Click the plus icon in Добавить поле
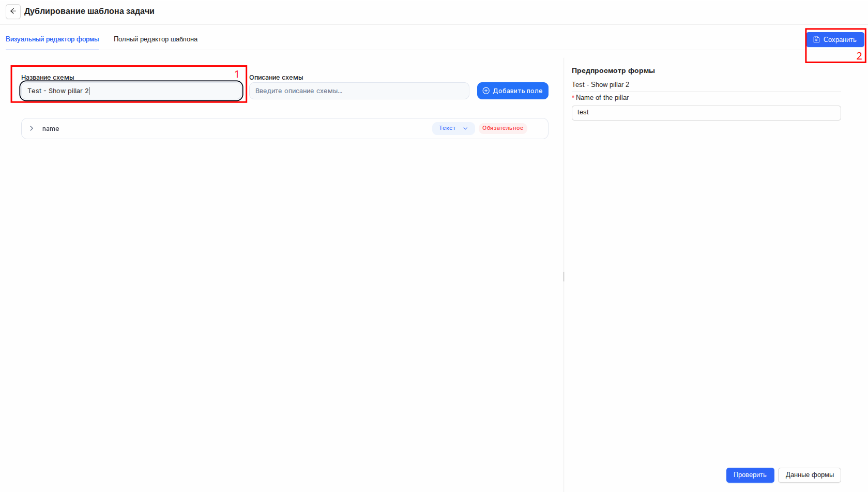Viewport: 868px width, 492px height. pos(486,91)
